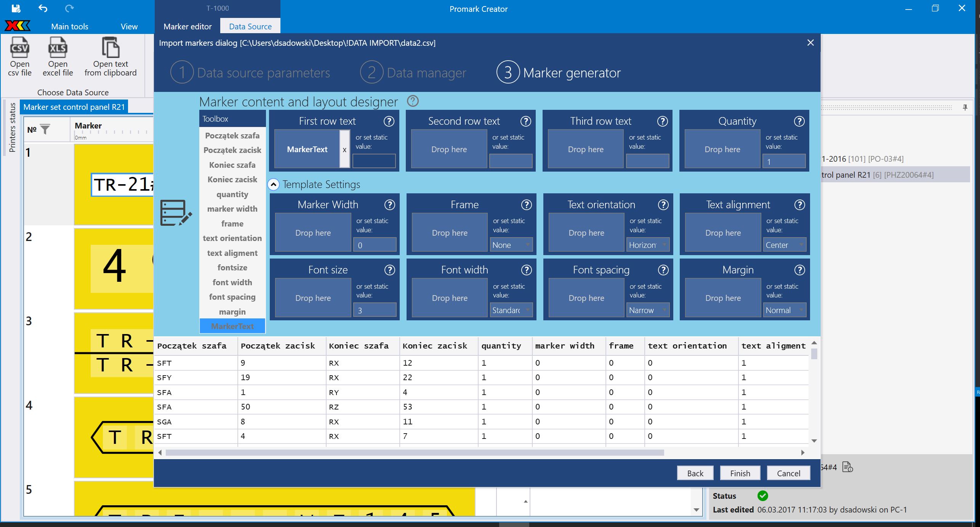
Task: Open help for Marker content and layout designer
Action: tap(413, 101)
